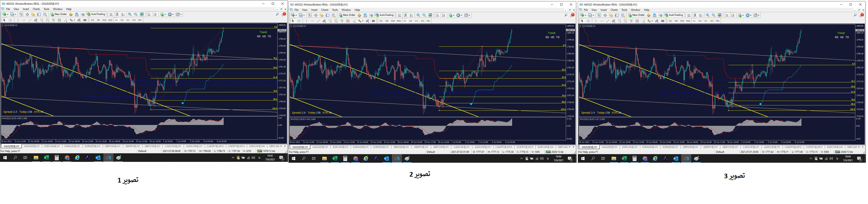This screenshot has height=204, width=868.
Task: Click New Order in second window
Action: coord(347,15)
